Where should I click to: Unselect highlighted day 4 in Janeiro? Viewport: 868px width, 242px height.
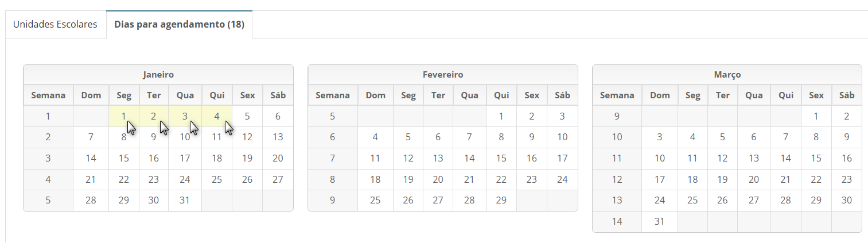coord(217,116)
